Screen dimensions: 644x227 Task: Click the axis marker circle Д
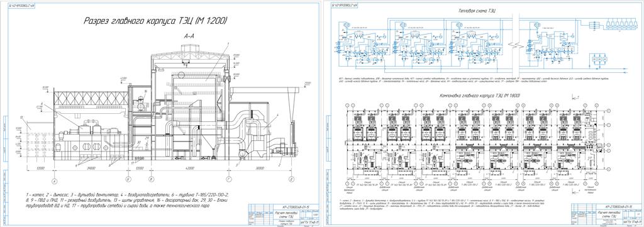tap(291, 179)
